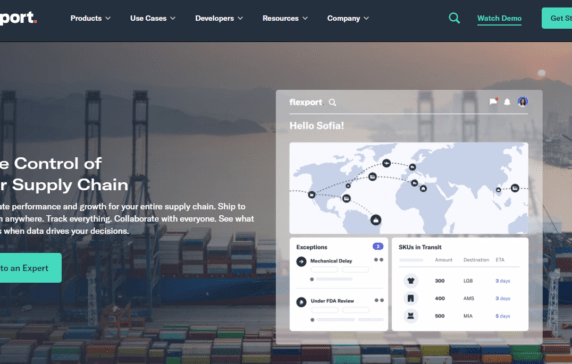Screen dimensions: 572x364
Task: Click the progress bar under Mechanical Delay
Action: tap(334, 279)
